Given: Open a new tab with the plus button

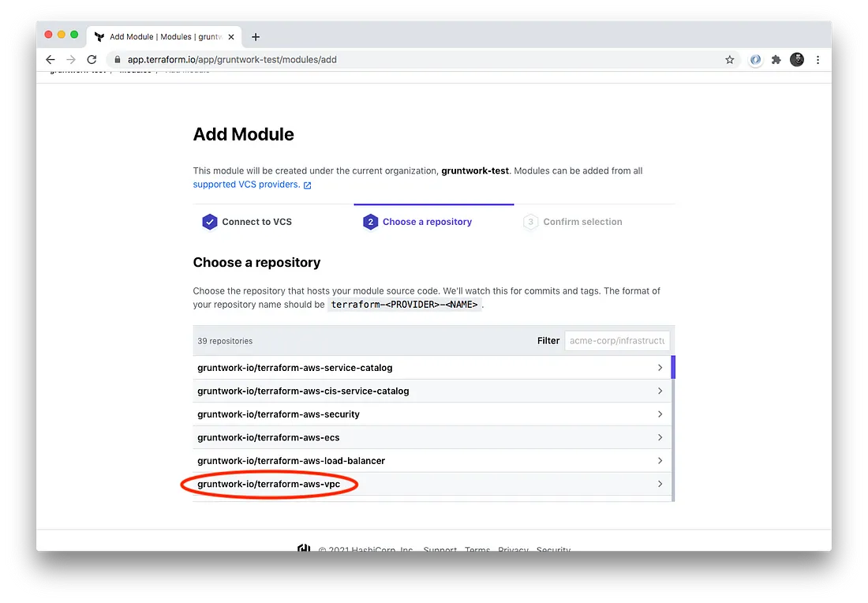Looking at the screenshot, I should coord(255,37).
